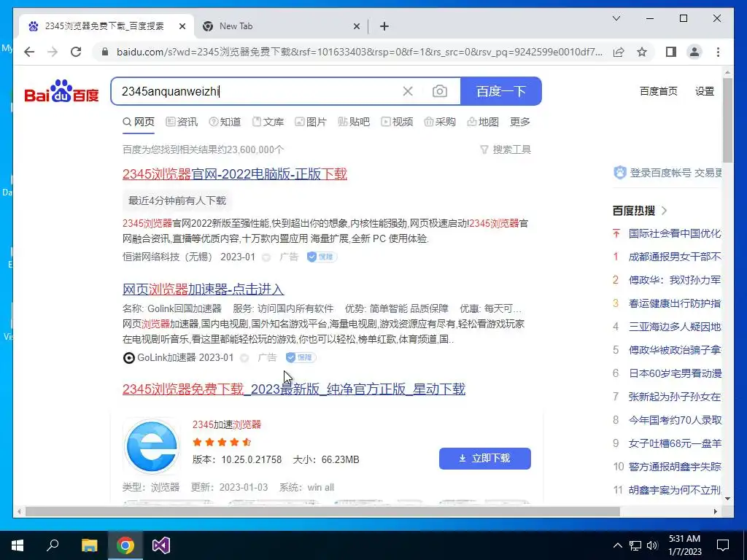Open hot search 日本60岁宅男看动漫
This screenshot has width=747, height=560.
(675, 373)
